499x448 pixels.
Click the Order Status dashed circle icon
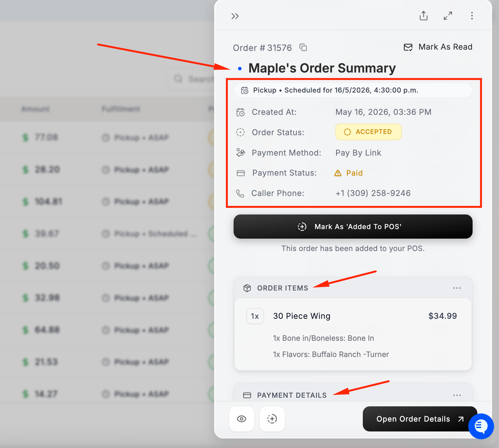point(240,132)
